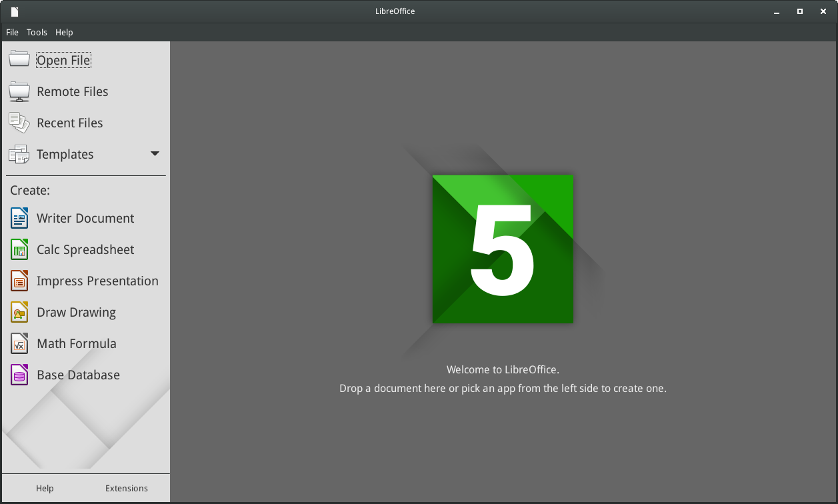Create a new Impress Presentation
This screenshot has height=504, width=838.
pyautogui.click(x=97, y=281)
